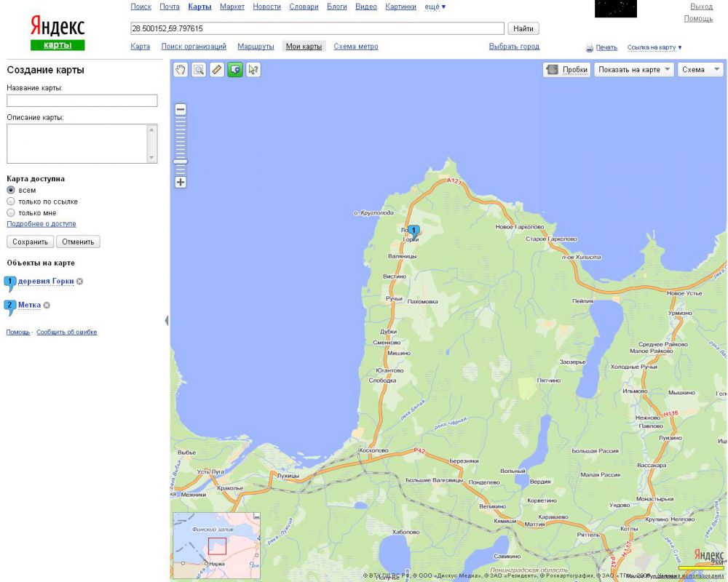This screenshot has width=728, height=582.
Task: Select the cursor info question tool
Action: (253, 69)
